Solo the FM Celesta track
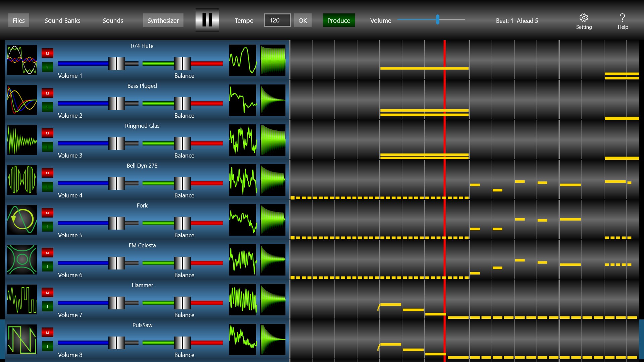The image size is (644, 362). point(47,266)
